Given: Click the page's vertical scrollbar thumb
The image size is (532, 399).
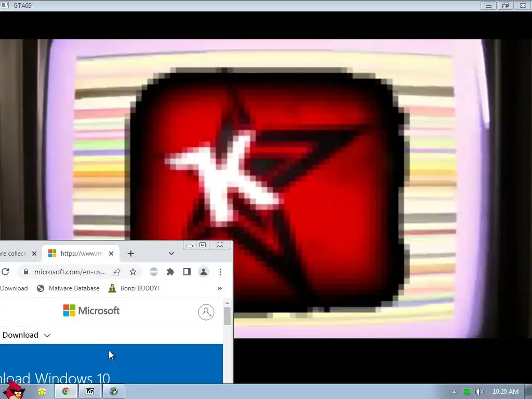Looking at the screenshot, I should (x=227, y=316).
